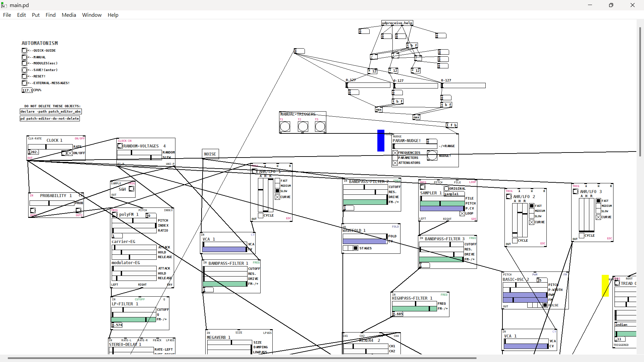The image size is (644, 362).
Task: Select MEDIUM speed on AHR/LFO 2
Action: pos(532,211)
